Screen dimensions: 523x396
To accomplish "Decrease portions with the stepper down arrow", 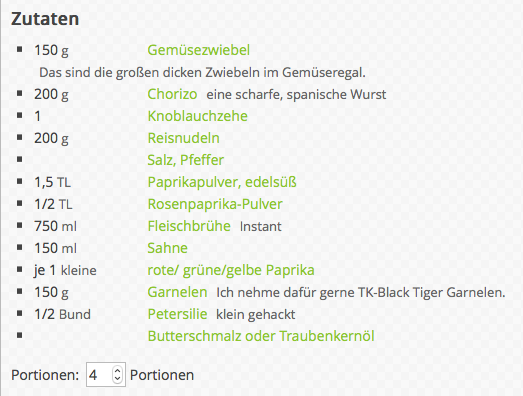I will pyautogui.click(x=117, y=378).
